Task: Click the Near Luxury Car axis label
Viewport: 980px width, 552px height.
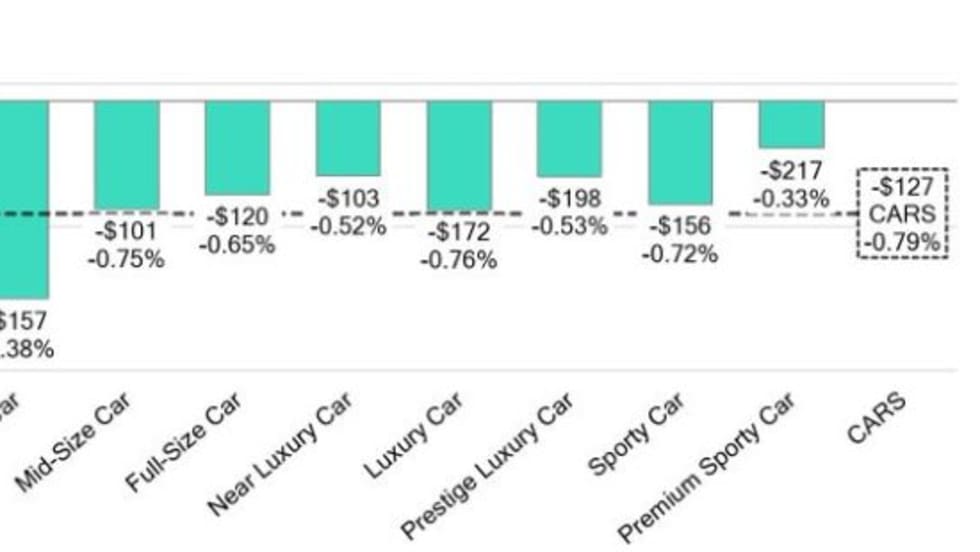Action: 280,455
